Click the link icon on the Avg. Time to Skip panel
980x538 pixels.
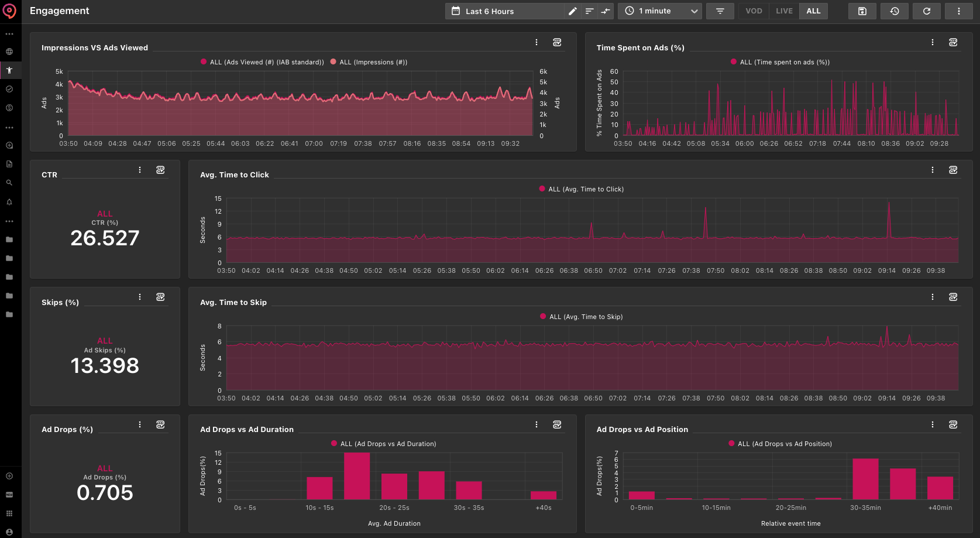click(953, 297)
